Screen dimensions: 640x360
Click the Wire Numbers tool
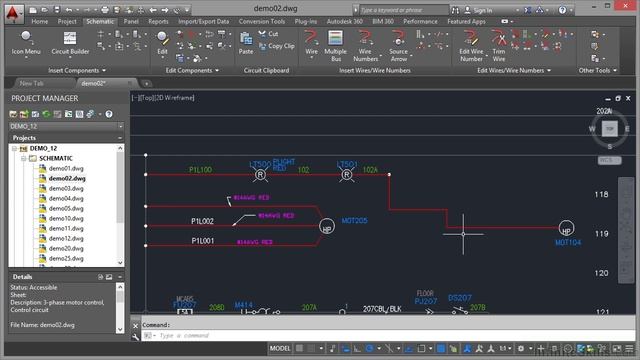tap(365, 46)
